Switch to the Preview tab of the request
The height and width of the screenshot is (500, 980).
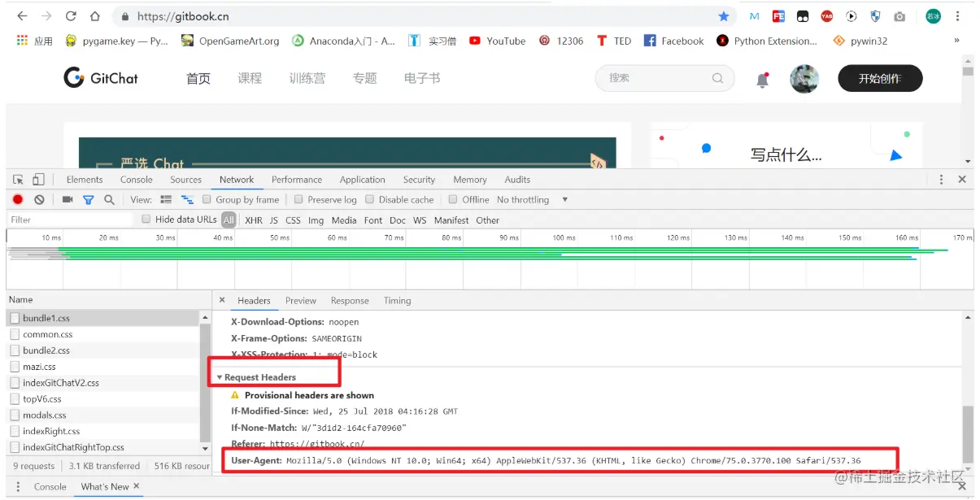tap(301, 301)
